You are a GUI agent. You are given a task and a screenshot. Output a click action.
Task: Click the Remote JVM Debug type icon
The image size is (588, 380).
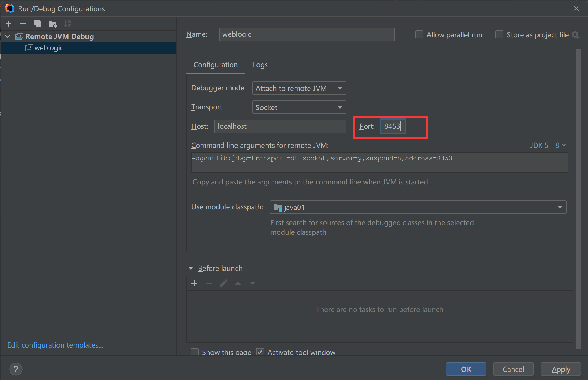point(19,36)
